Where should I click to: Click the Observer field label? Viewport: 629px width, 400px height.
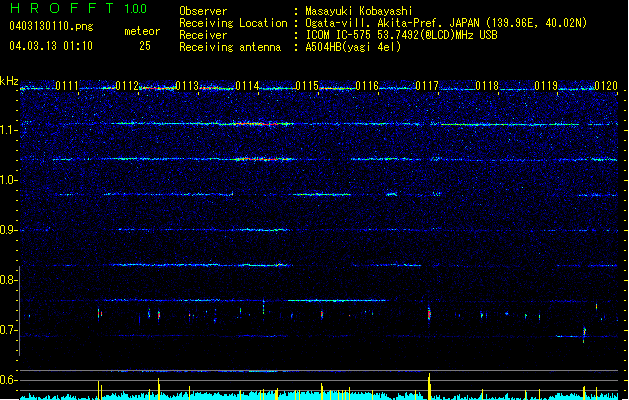coord(203,11)
